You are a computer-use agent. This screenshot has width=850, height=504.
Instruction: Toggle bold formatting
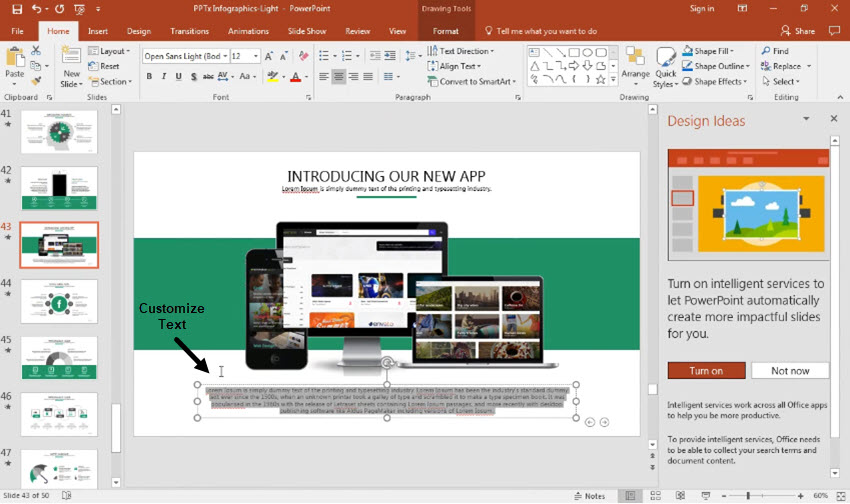(x=149, y=76)
